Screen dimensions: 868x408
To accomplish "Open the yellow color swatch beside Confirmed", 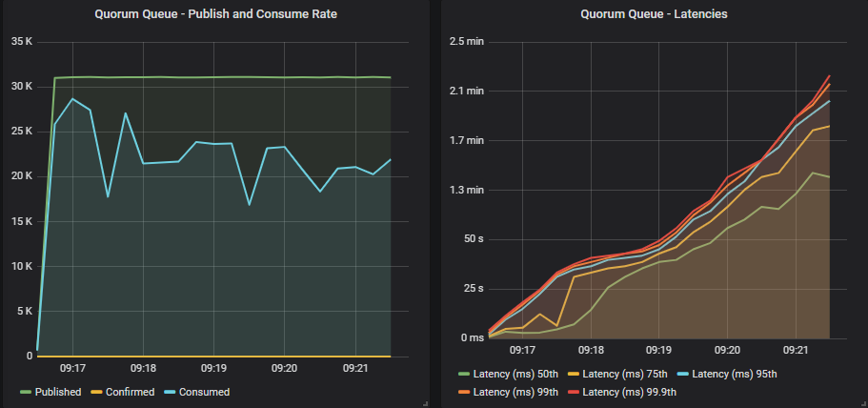I will 97,392.
